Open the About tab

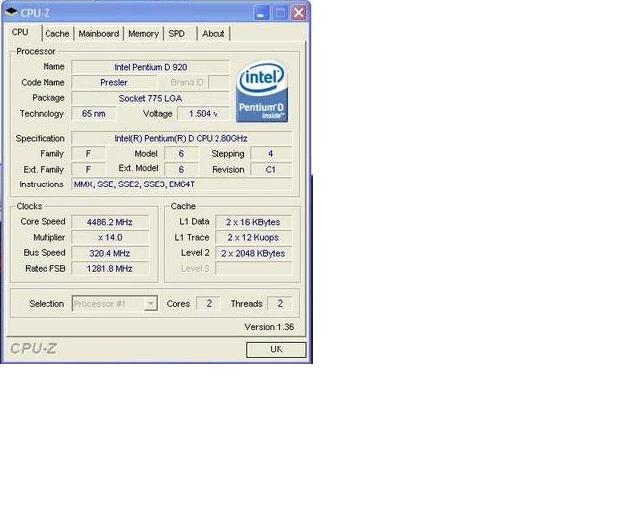click(x=213, y=34)
